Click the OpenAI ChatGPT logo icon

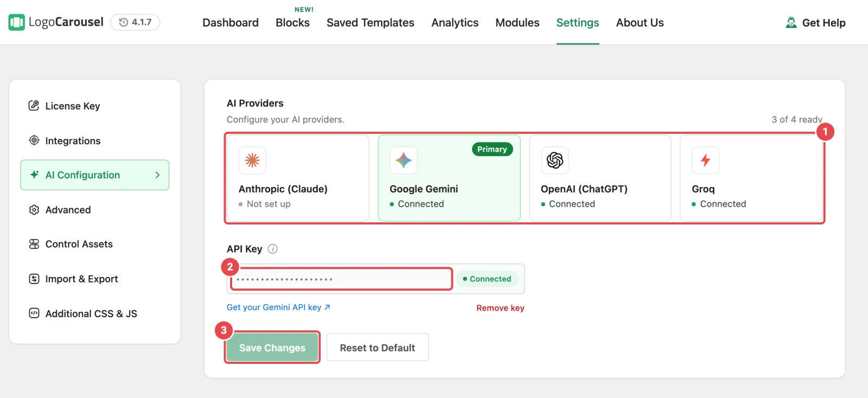(x=554, y=160)
